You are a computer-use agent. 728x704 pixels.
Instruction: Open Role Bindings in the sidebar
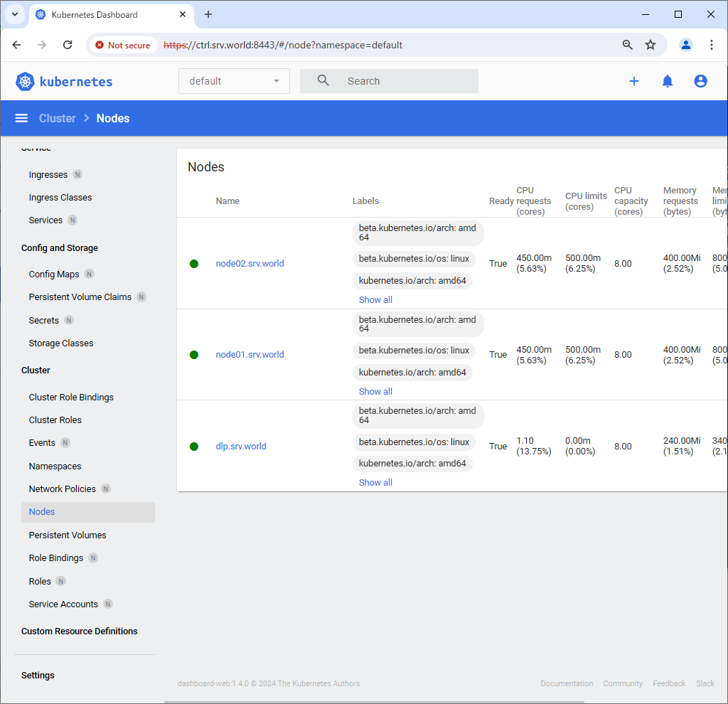(x=55, y=558)
